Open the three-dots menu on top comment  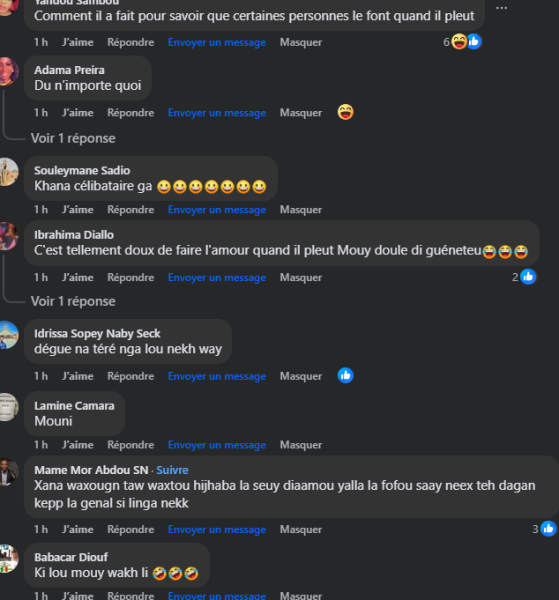501,8
